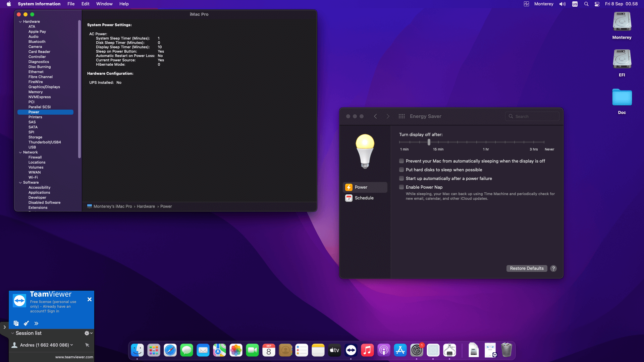Open the System Information app menu

39,4
